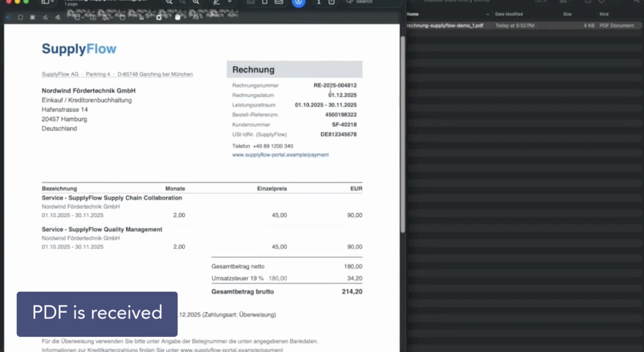Toggle the Name column sort arrow
644x352 pixels.
pyautogui.click(x=488, y=14)
